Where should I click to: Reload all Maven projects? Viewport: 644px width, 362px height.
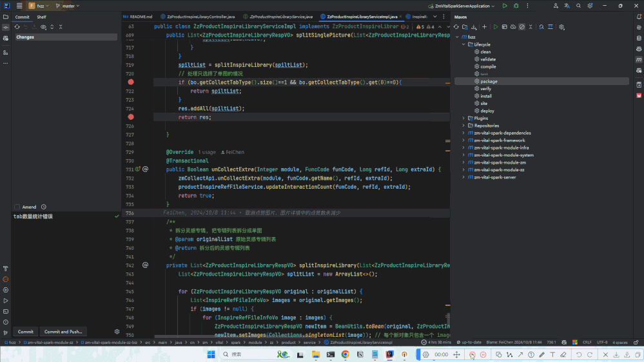pyautogui.click(x=456, y=27)
